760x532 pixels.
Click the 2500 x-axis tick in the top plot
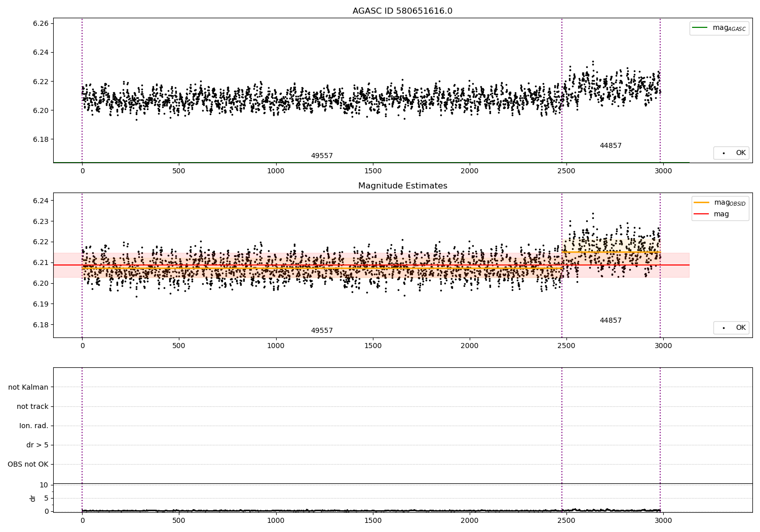tap(566, 171)
